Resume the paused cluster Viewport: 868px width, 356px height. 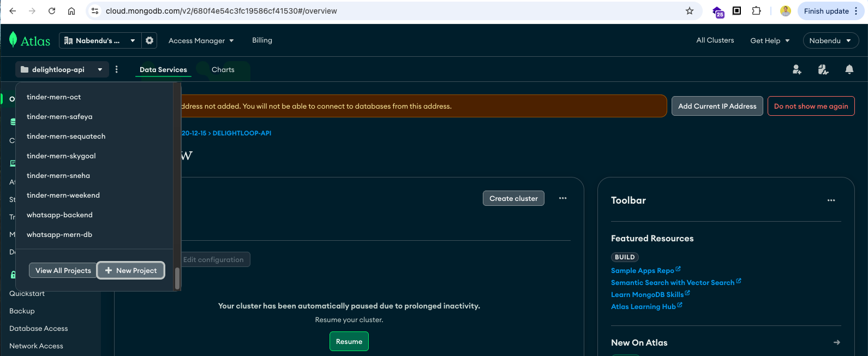click(x=349, y=341)
